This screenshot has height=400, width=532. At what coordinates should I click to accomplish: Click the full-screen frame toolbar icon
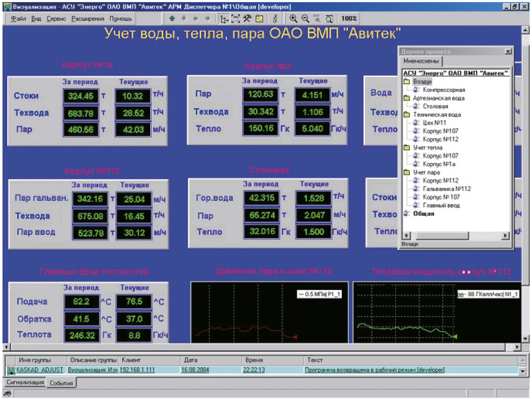[x=235, y=19]
